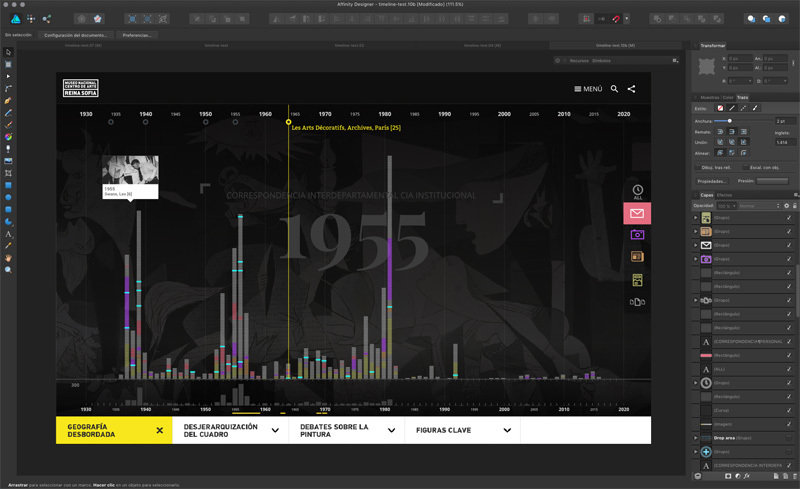Click the search magnifier in the mockup header
This screenshot has width=800, height=489.
[x=614, y=89]
